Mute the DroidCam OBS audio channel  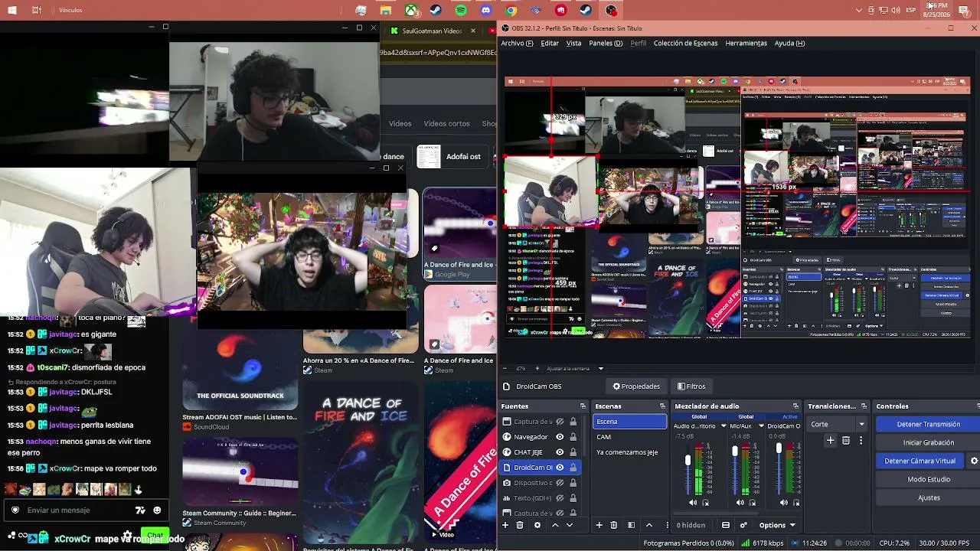(x=783, y=503)
